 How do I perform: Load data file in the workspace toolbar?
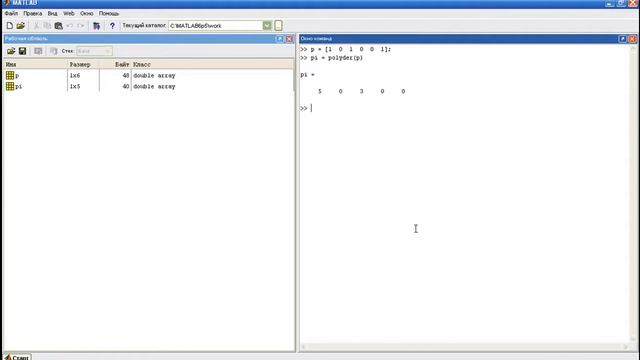(x=11, y=51)
